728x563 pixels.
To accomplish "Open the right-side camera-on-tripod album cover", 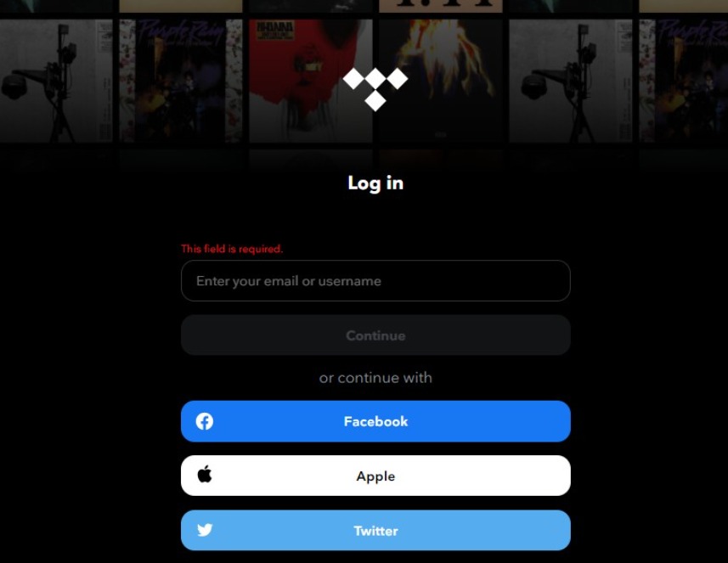I will 571,81.
